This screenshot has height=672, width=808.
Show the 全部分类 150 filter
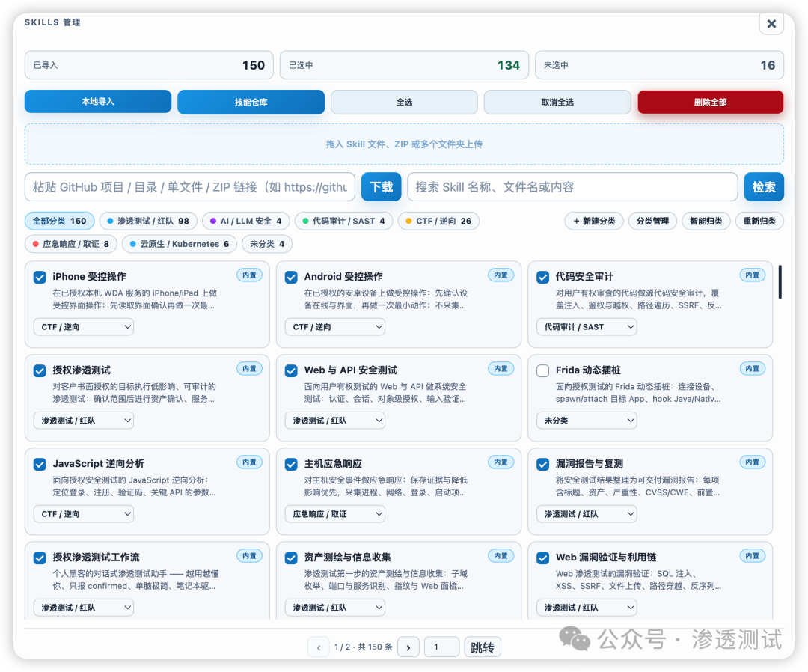coord(59,221)
